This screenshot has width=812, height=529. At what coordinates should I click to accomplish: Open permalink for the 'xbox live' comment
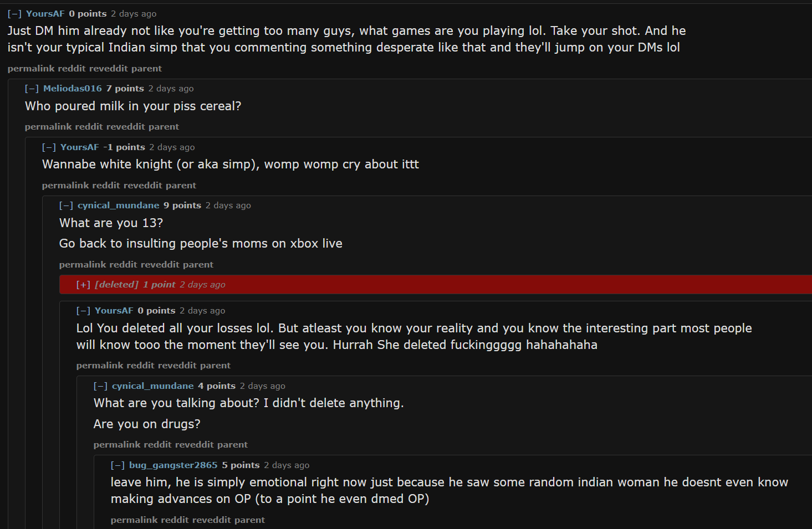[x=82, y=265]
